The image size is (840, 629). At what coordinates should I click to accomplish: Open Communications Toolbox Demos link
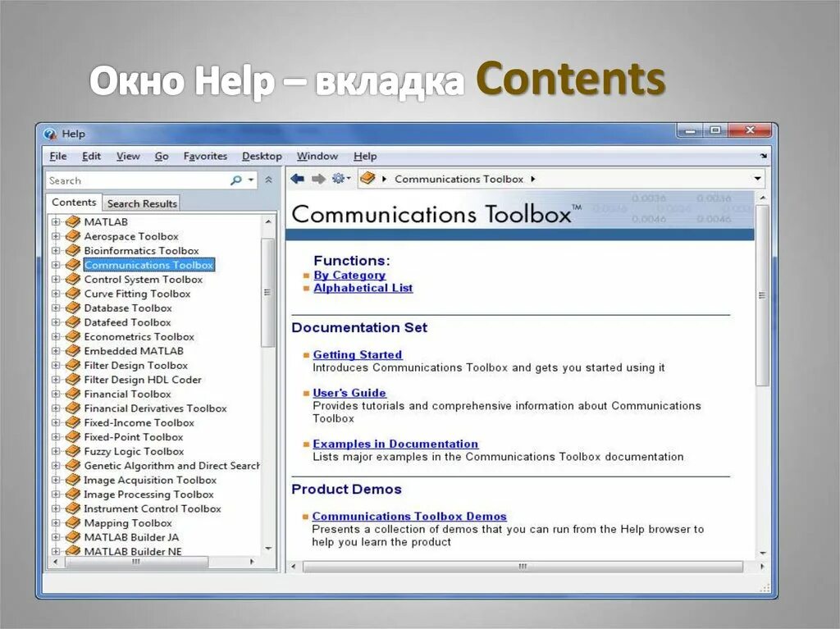click(x=409, y=517)
